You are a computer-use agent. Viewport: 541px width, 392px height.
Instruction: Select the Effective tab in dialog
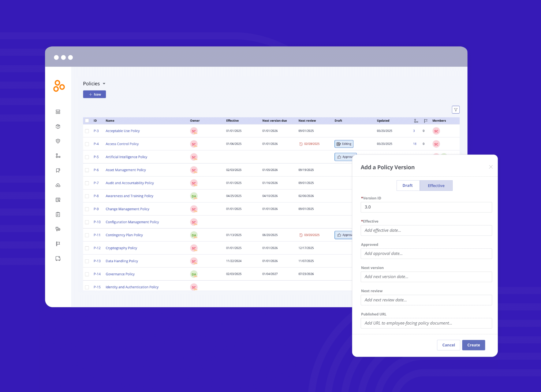point(436,185)
